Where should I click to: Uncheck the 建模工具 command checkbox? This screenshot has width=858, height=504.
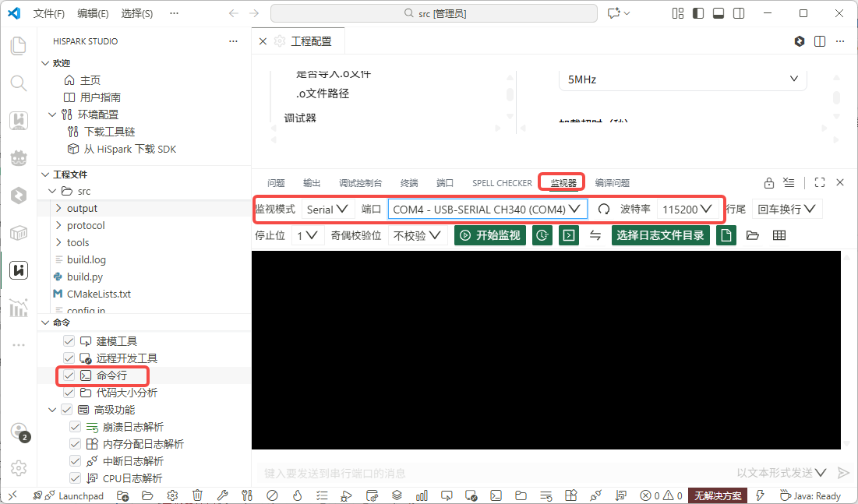pos(69,341)
